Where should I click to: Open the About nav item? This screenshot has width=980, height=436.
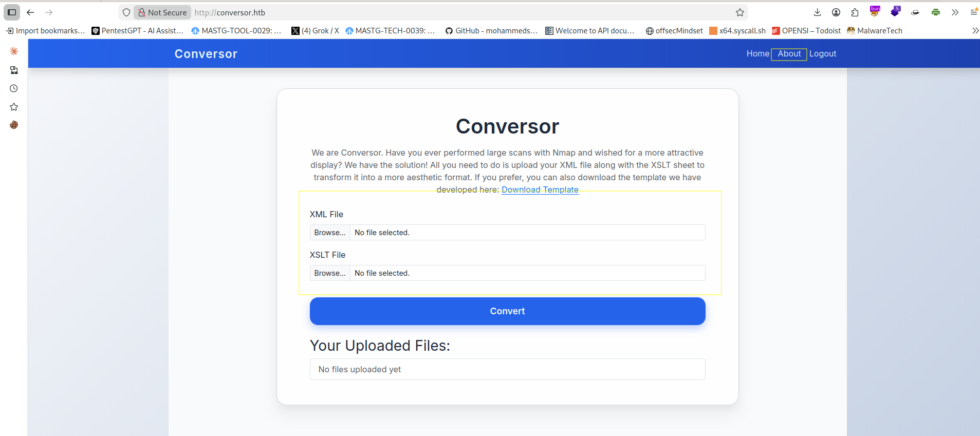789,53
